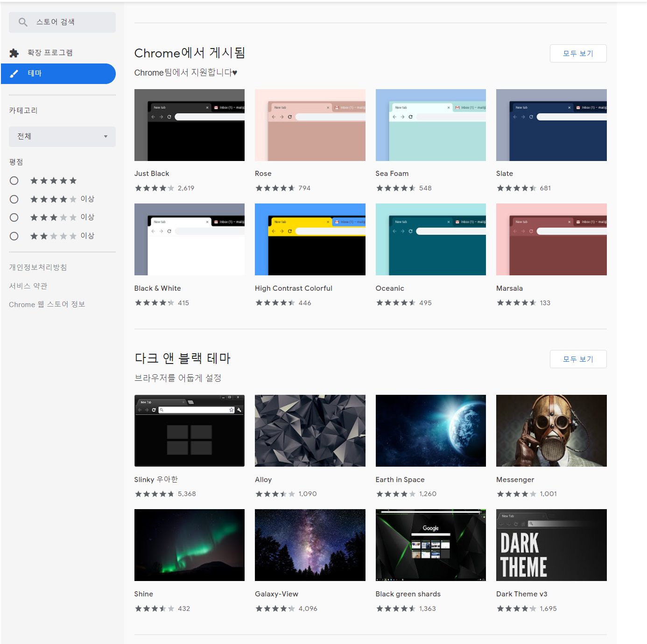This screenshot has width=647, height=644.
Task: Click 모두 보기 for Chrome에서 게시됨
Action: point(578,54)
